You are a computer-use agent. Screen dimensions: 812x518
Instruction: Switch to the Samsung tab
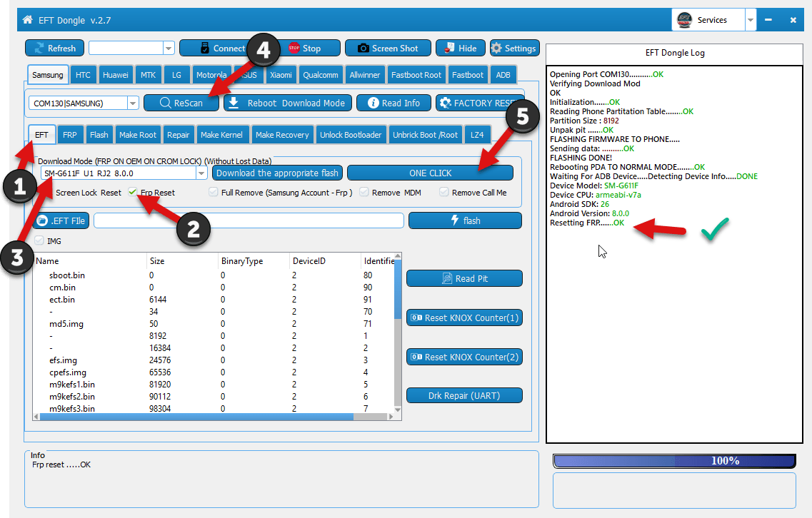pos(48,74)
